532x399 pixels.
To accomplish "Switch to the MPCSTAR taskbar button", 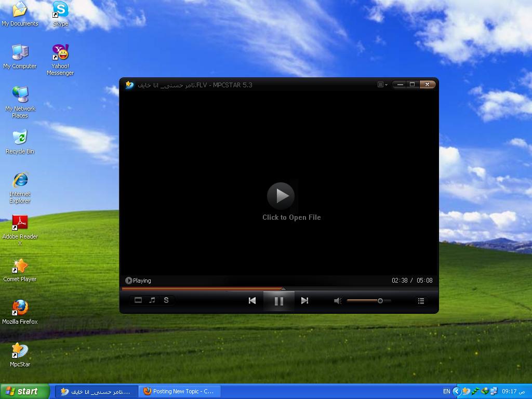I will 96,392.
